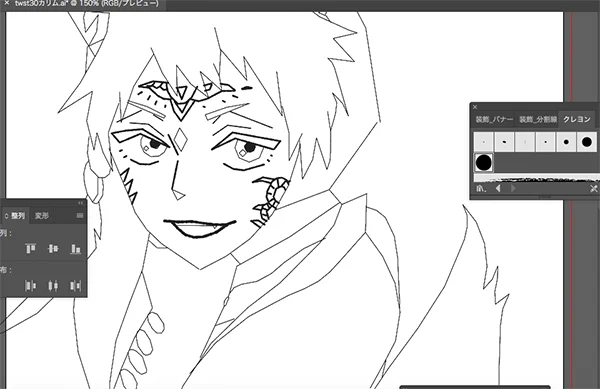This screenshot has height=389, width=600.
Task: Select the クレヨン brush library tab
Action: tap(577, 119)
